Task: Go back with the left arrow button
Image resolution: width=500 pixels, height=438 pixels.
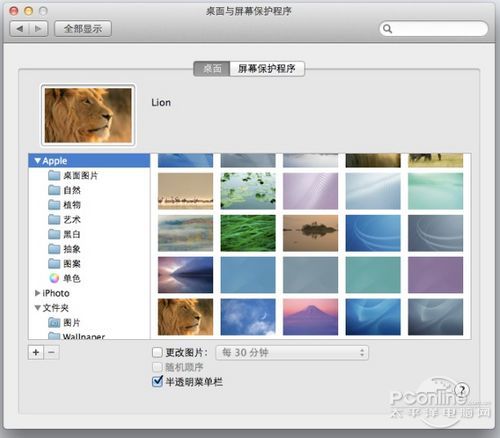Action: point(20,29)
